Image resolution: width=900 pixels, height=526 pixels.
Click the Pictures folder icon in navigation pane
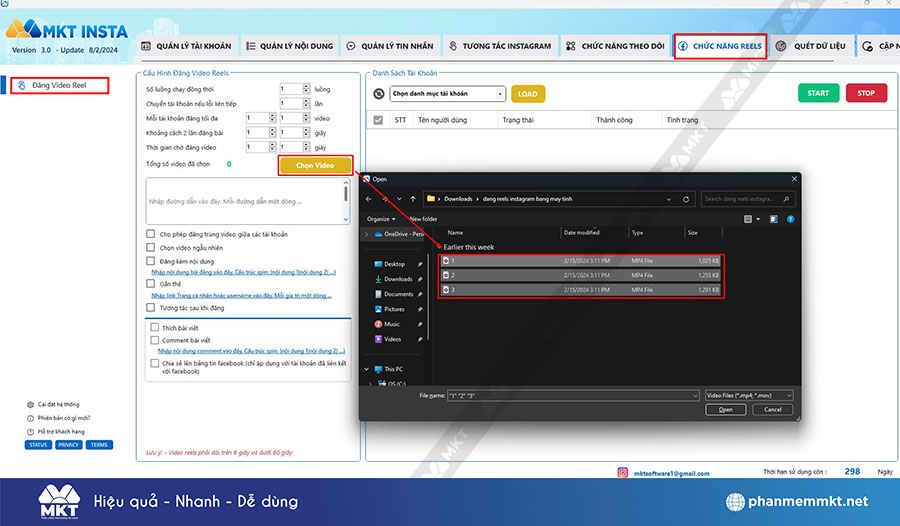coord(378,309)
